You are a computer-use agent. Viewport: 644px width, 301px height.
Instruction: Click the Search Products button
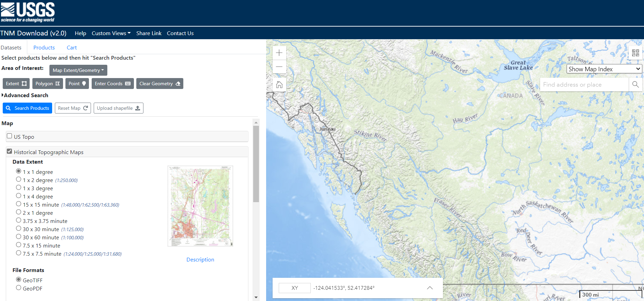tap(28, 108)
